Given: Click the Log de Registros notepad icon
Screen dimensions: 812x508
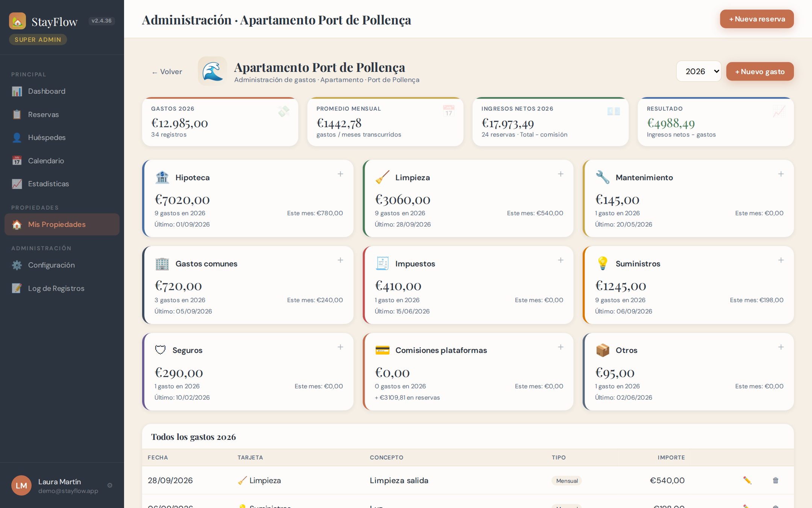Looking at the screenshot, I should coord(17,288).
